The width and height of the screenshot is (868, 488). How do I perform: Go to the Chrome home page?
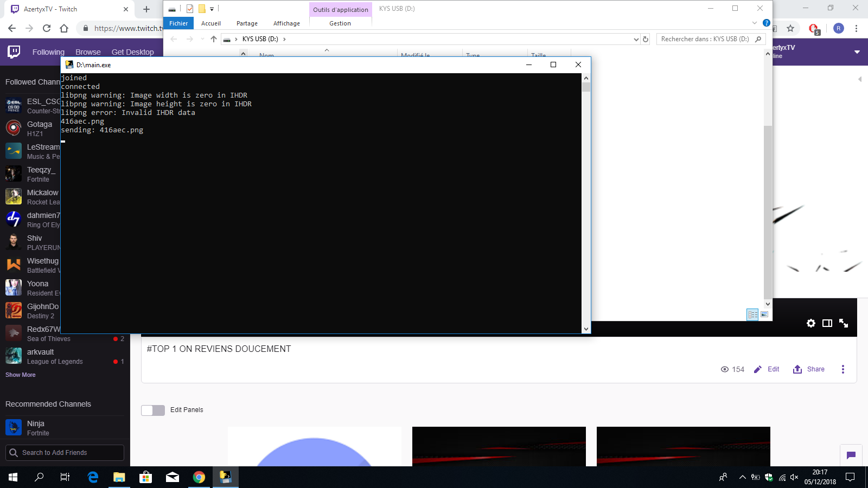coord(64,28)
